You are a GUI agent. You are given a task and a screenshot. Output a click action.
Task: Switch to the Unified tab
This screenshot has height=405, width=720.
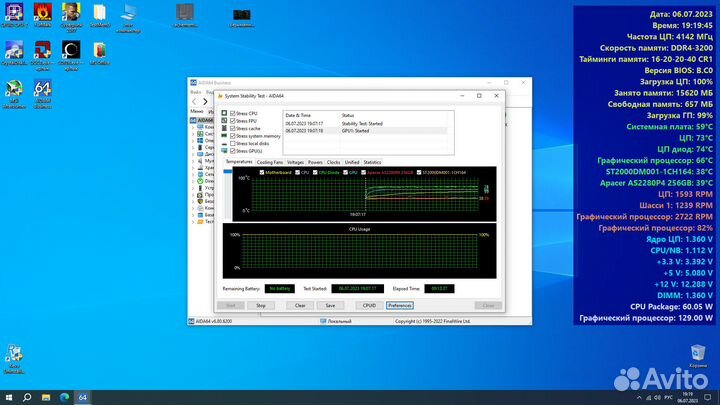352,162
